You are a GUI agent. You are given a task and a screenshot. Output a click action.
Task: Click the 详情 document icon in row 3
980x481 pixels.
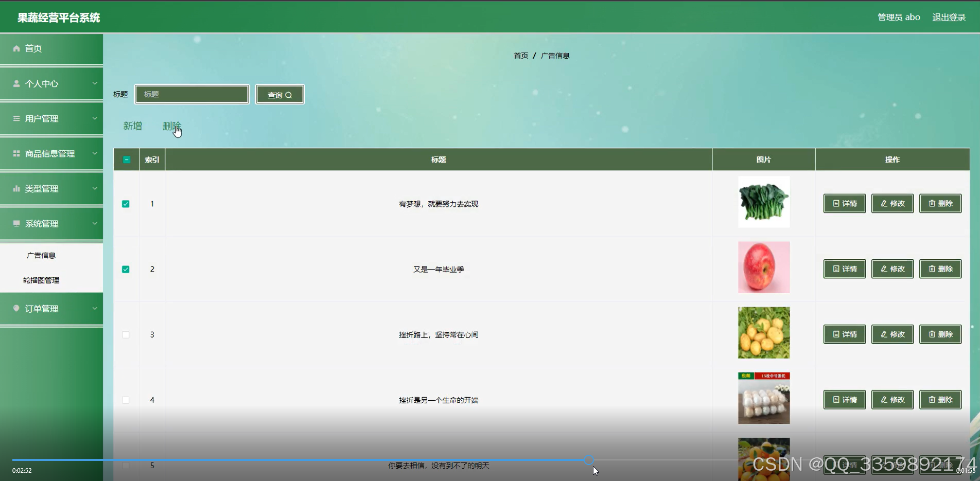(x=836, y=334)
